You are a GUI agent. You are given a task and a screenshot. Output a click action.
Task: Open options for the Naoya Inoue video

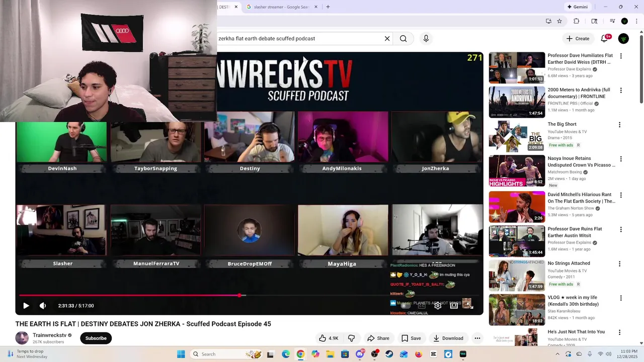coord(620,159)
